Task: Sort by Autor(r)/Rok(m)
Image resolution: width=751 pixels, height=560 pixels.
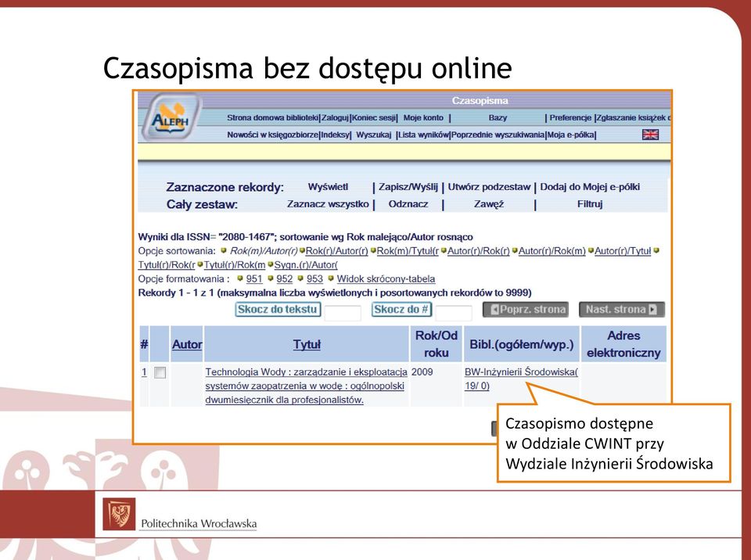Action: (x=552, y=250)
